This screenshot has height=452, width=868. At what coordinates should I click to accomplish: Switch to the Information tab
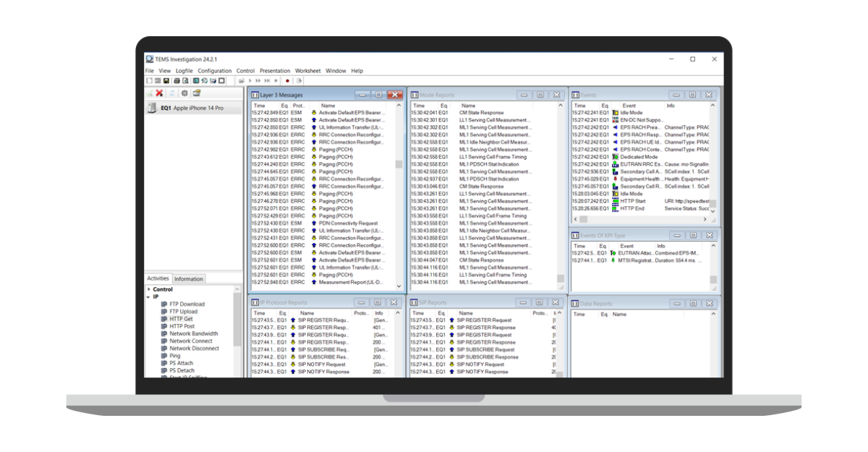(190, 278)
